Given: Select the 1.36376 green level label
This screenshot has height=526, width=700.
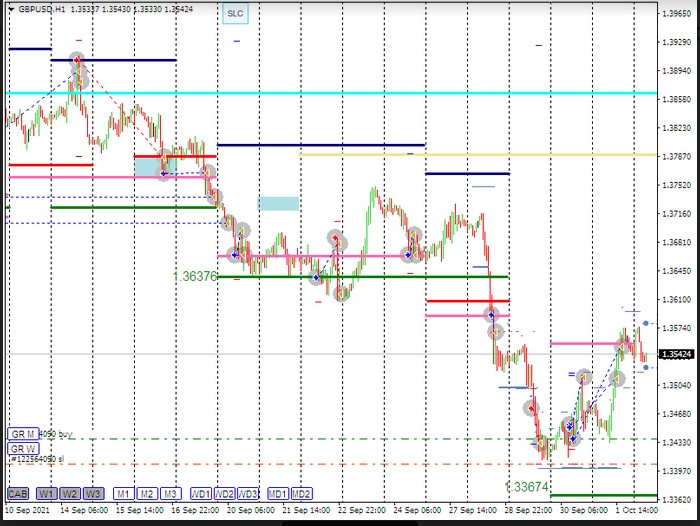Looking at the screenshot, I should 194,276.
